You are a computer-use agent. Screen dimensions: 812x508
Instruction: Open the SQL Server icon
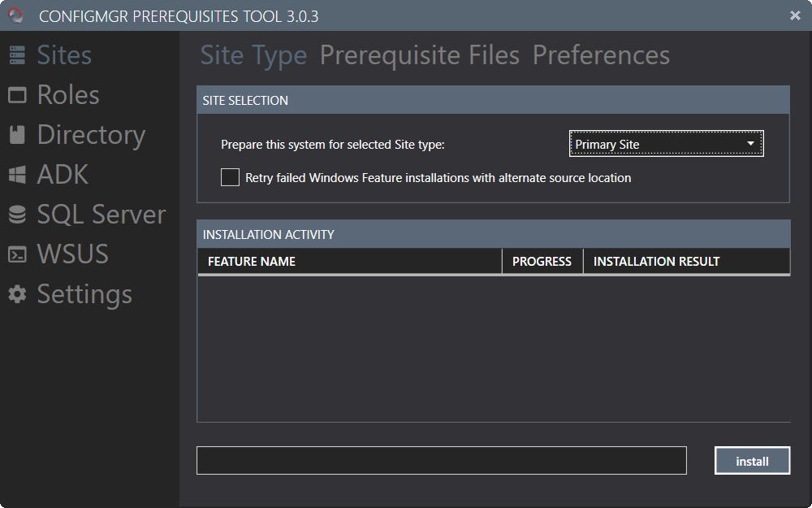coord(18,214)
